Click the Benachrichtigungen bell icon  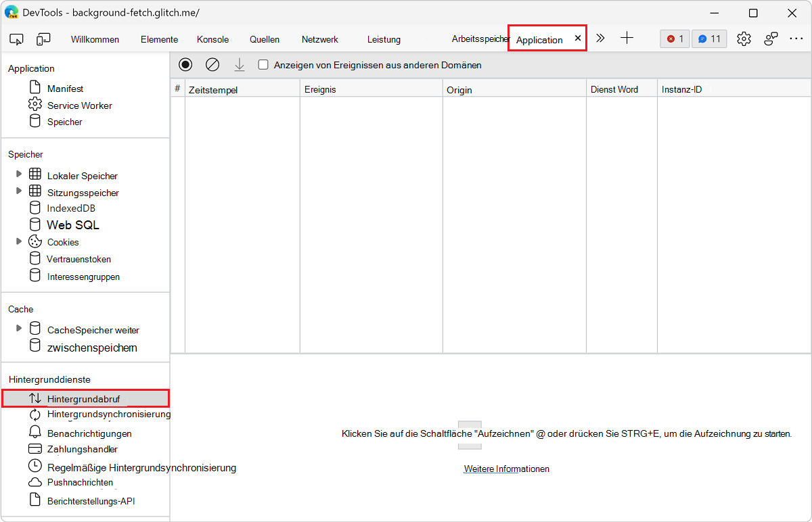35,433
